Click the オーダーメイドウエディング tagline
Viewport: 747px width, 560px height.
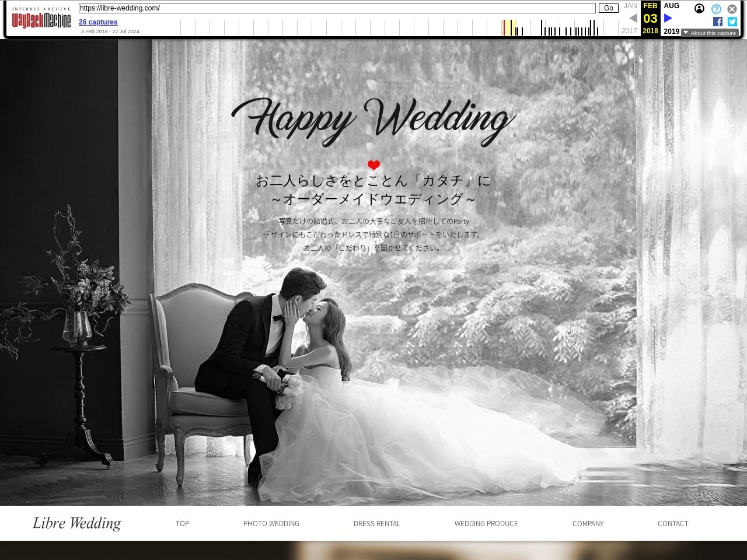click(x=373, y=199)
